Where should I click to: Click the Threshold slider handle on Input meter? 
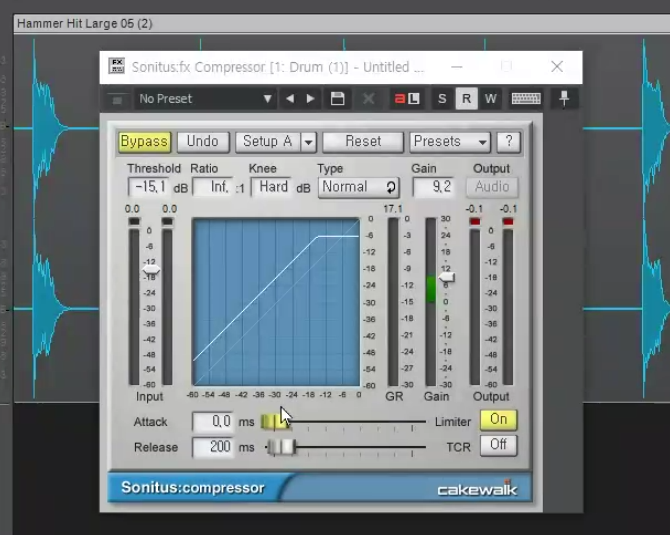(x=151, y=270)
